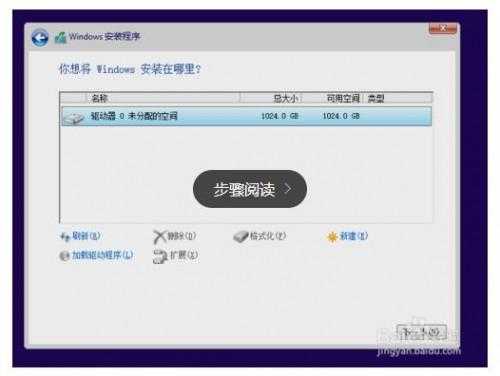This screenshot has height=376, width=500.
Task: Click the format drive icon
Action: coord(241,237)
